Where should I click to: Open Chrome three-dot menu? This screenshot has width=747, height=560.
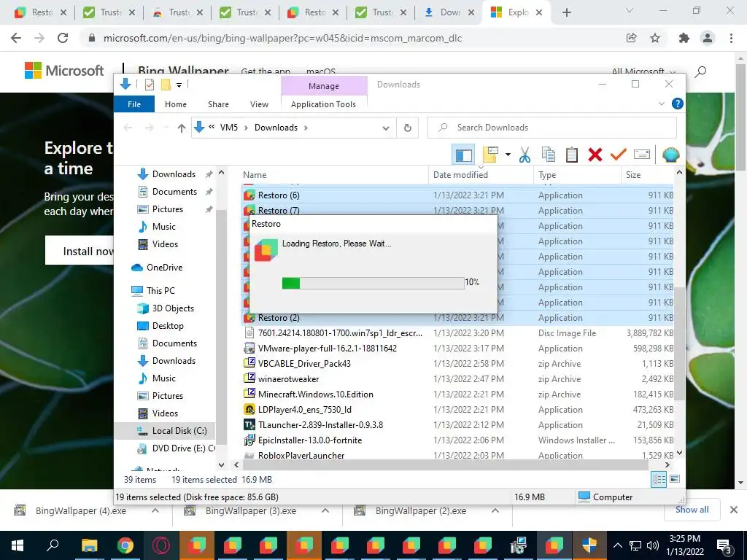coord(731,38)
